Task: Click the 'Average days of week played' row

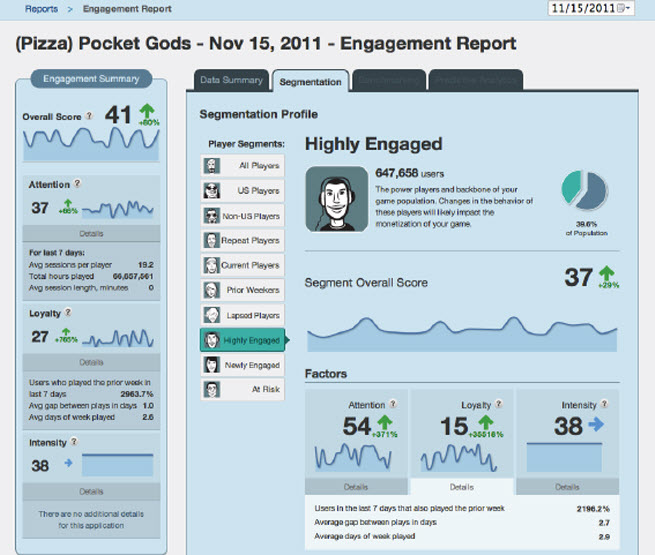Action: (x=462, y=536)
